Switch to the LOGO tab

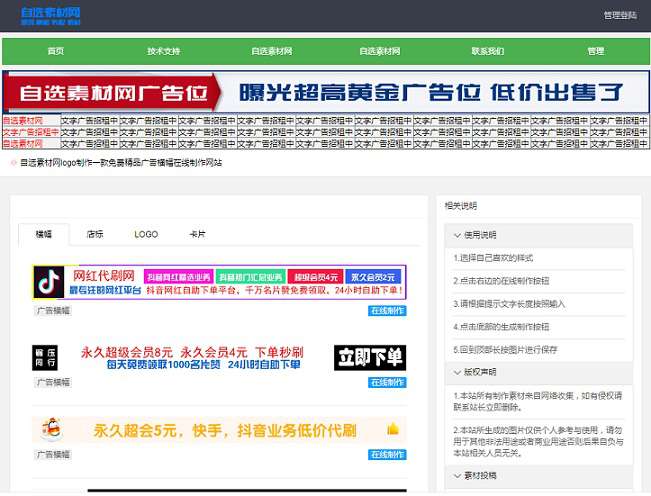pos(146,234)
